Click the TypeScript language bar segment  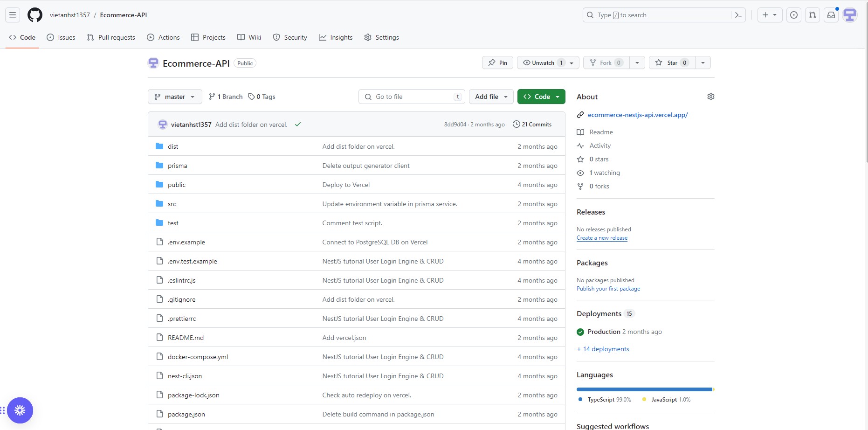644,389
